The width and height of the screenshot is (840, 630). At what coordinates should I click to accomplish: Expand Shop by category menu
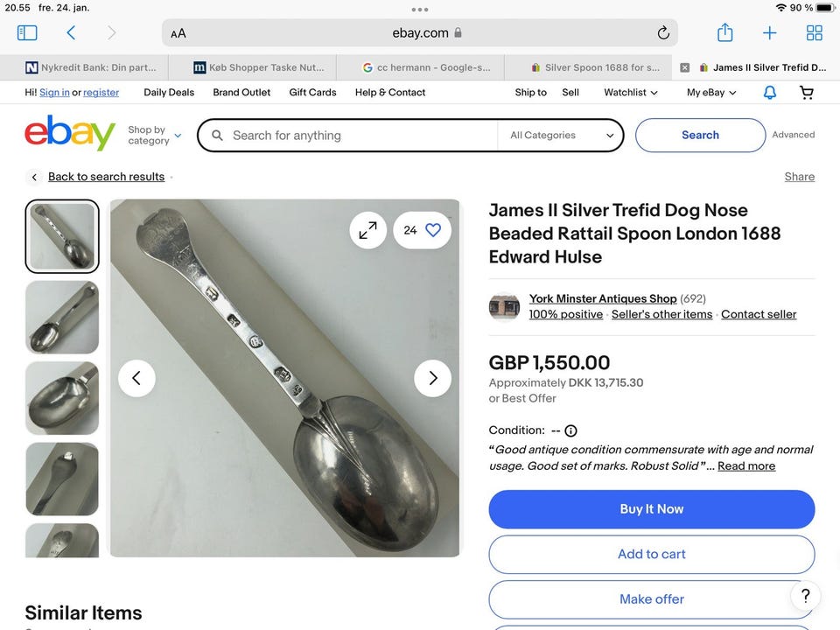pyautogui.click(x=154, y=136)
